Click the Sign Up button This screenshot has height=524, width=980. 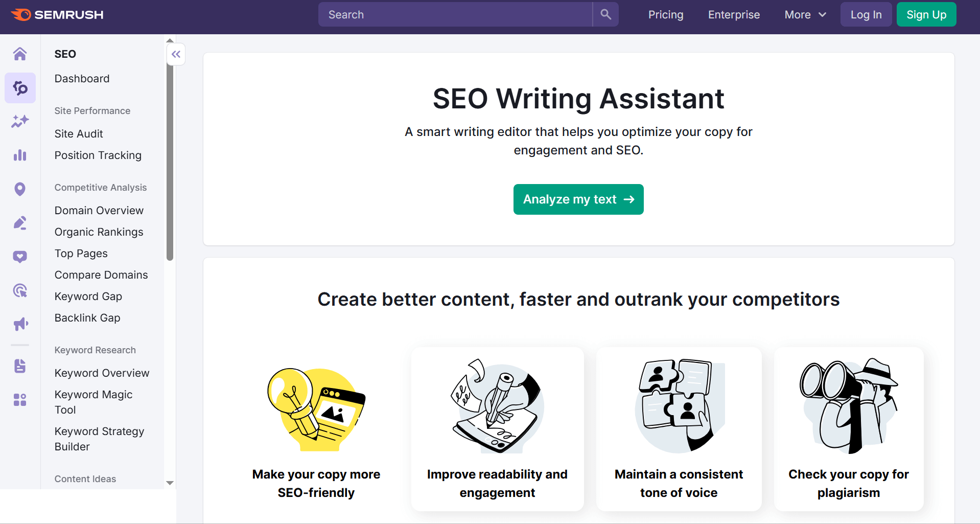coord(926,15)
